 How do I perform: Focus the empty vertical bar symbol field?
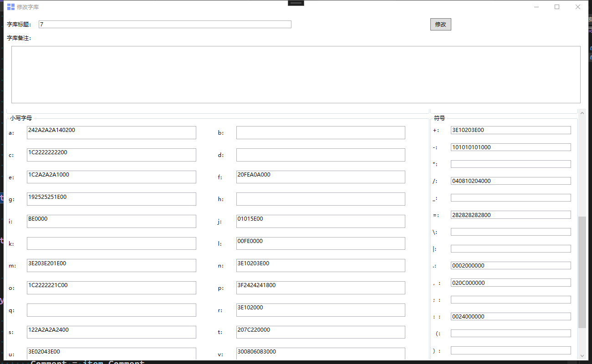511,249
